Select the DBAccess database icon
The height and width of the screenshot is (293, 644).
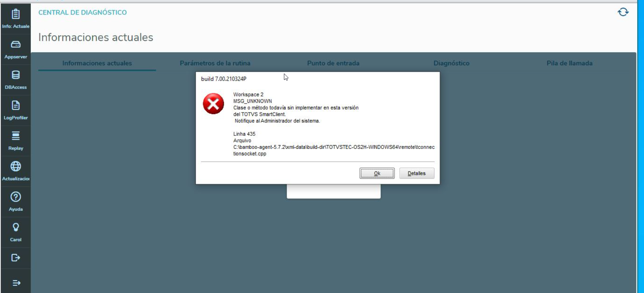(15, 75)
